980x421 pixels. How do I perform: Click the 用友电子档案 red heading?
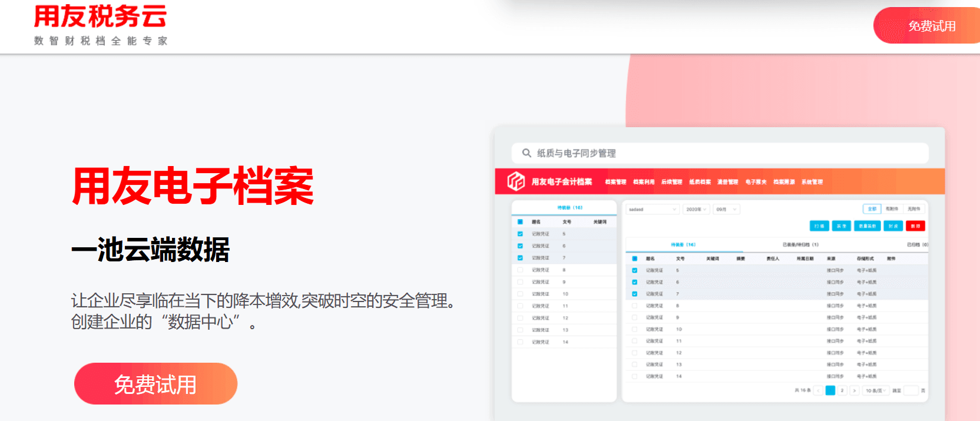tap(193, 186)
